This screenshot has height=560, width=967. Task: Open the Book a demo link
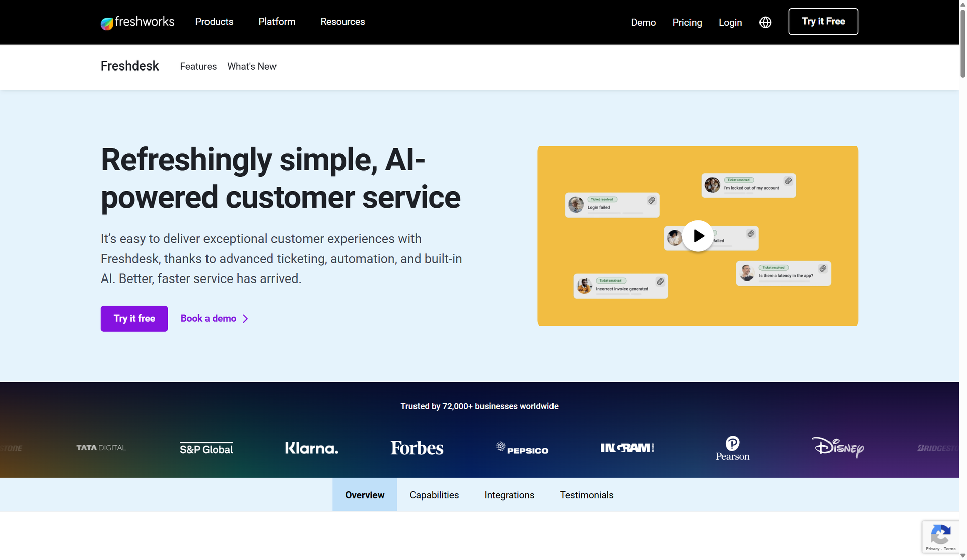click(x=208, y=318)
